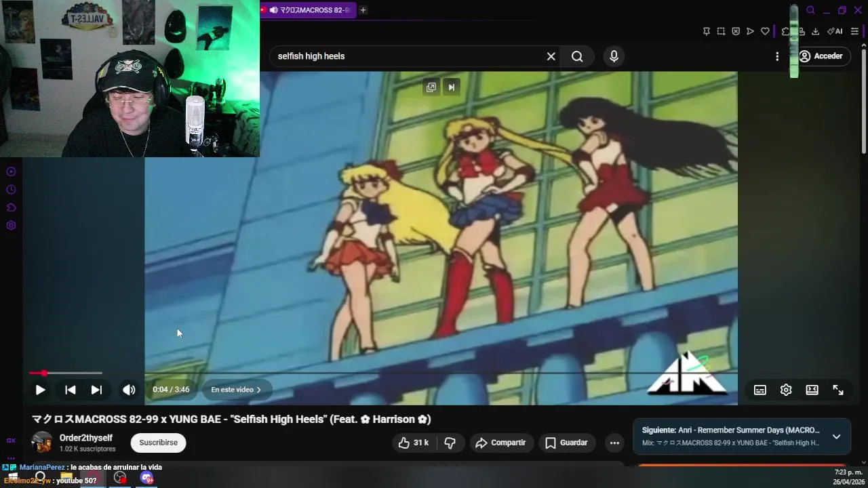
Task: Enter fullscreen video mode
Action: click(x=838, y=390)
